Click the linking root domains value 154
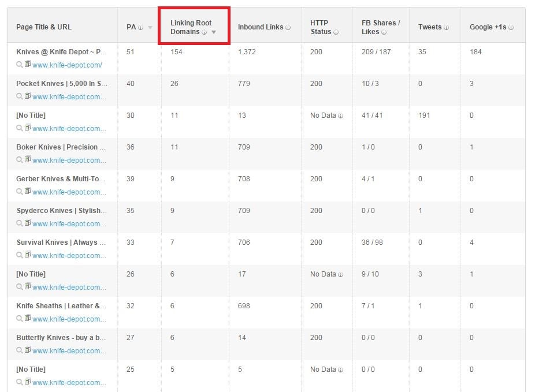The width and height of the screenshot is (535, 392). tap(176, 52)
